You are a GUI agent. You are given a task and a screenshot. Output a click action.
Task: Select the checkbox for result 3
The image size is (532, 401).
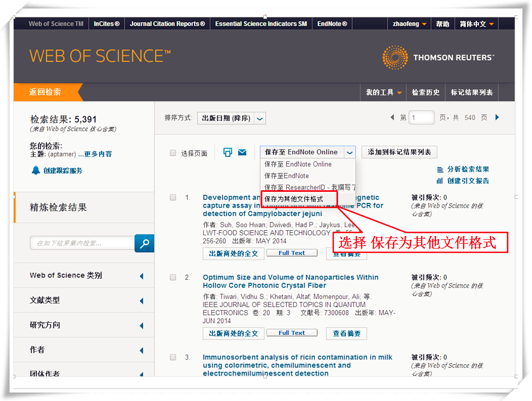click(173, 357)
